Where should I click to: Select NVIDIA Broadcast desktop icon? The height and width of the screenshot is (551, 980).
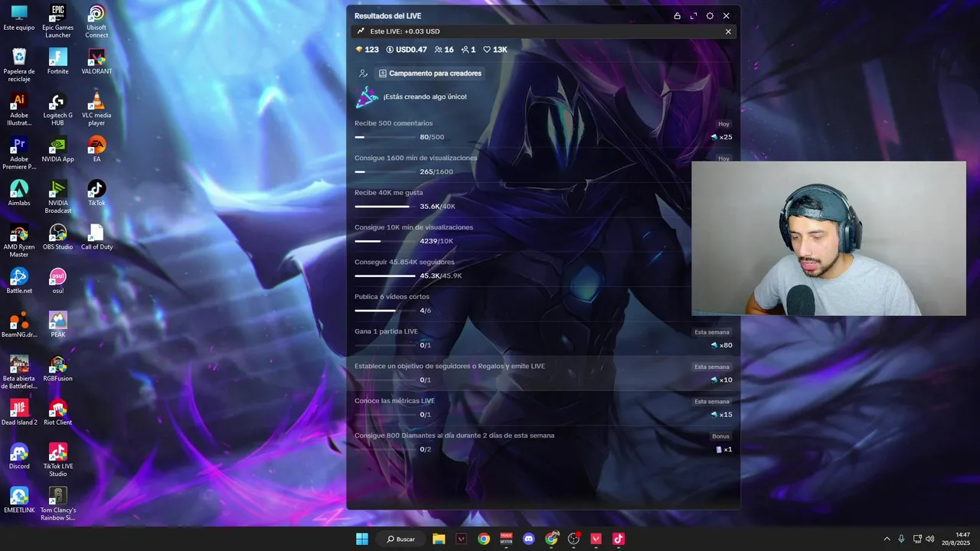point(58,197)
